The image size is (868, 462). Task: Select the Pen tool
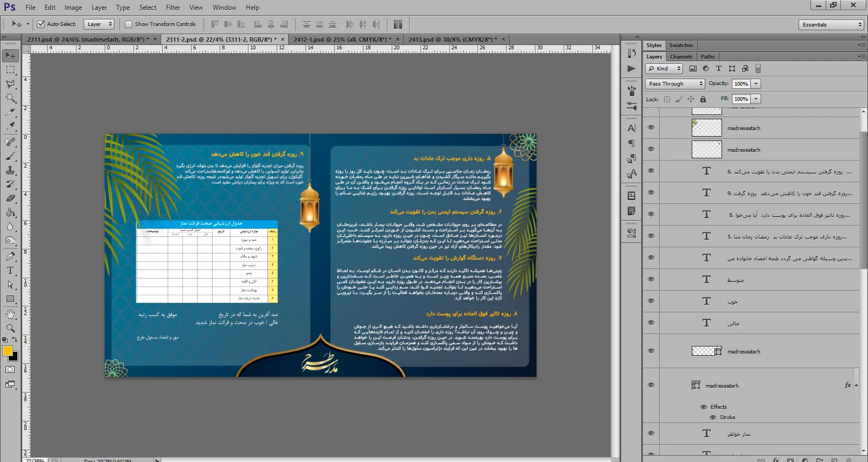10,256
